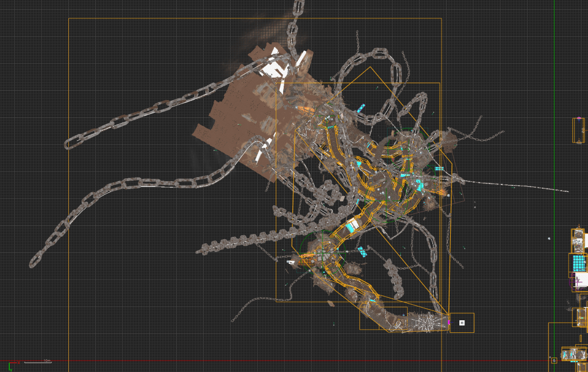The width and height of the screenshot is (588, 372).
Task: Click the 10m scale bar indicator
Action: pyautogui.click(x=47, y=361)
